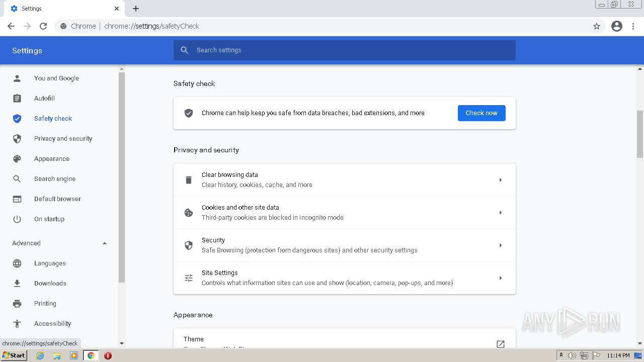This screenshot has height=362, width=644.
Task: Show hidden tray icons arrow
Action: [561, 355]
